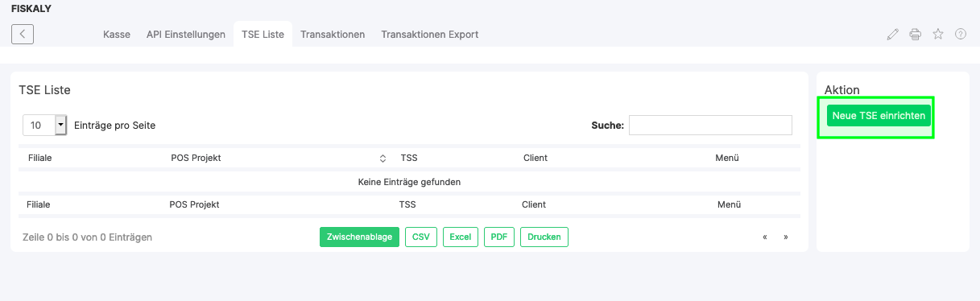Focus the Suche search field
The height and width of the screenshot is (301, 980).
click(x=710, y=125)
